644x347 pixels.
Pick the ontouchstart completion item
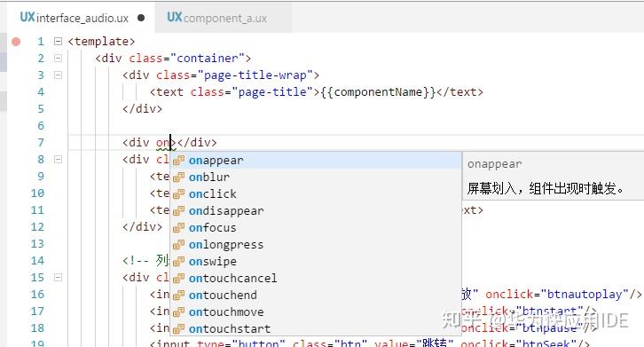click(316, 328)
